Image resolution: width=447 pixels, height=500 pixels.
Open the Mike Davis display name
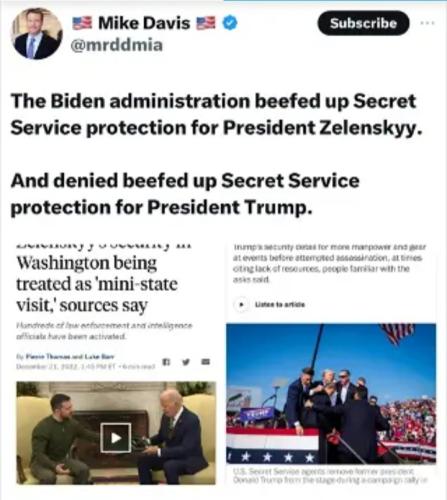point(144,23)
